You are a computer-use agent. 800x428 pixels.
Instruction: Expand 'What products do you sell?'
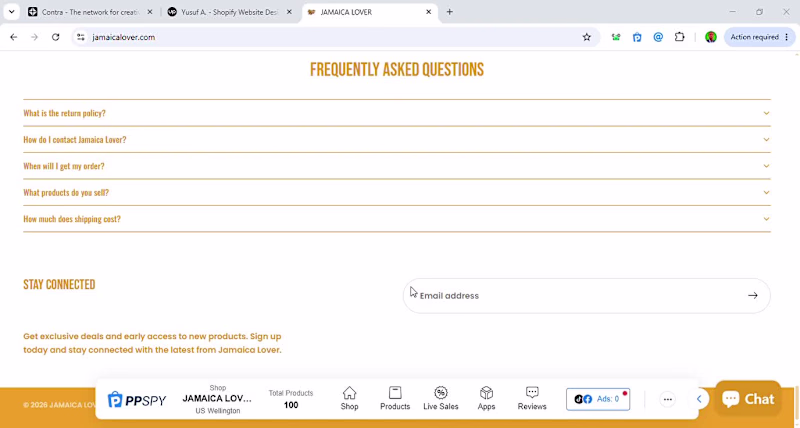[396, 193]
